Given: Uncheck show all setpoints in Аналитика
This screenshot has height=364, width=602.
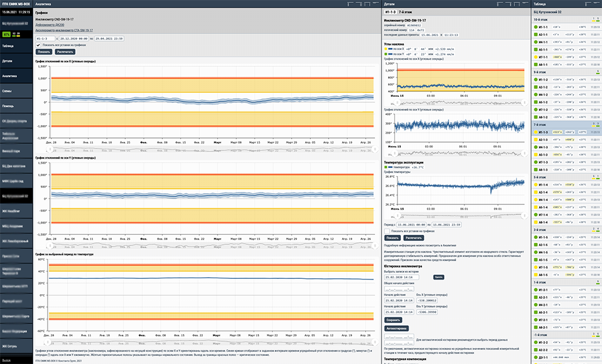Looking at the screenshot, I should tap(38, 45).
